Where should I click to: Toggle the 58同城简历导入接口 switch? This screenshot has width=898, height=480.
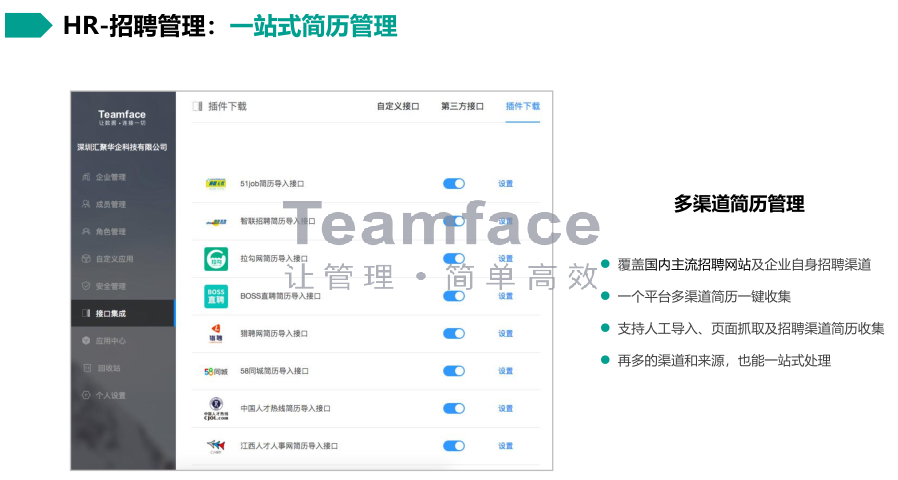tap(454, 371)
